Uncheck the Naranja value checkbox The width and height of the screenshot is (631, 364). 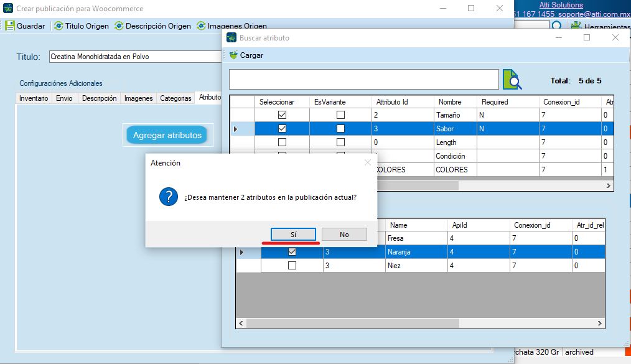coord(292,252)
